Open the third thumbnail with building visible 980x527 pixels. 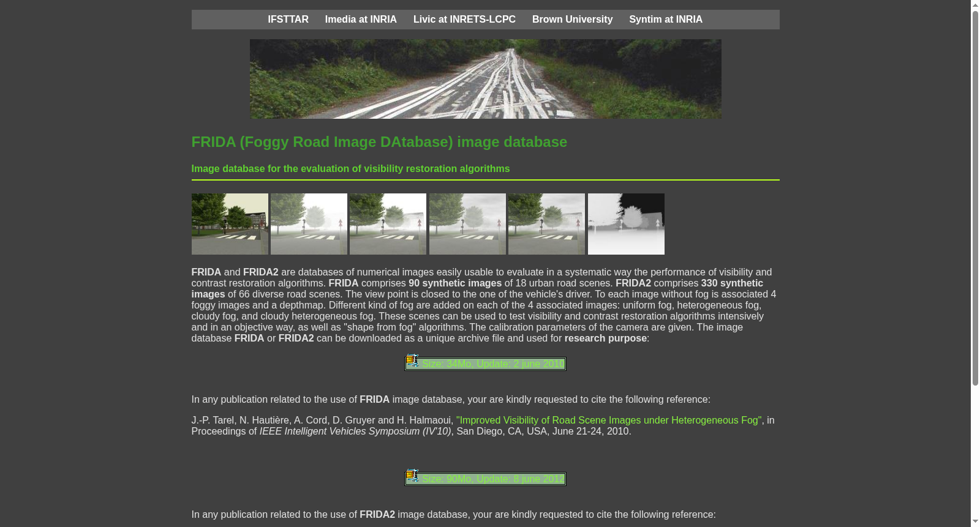coord(388,224)
